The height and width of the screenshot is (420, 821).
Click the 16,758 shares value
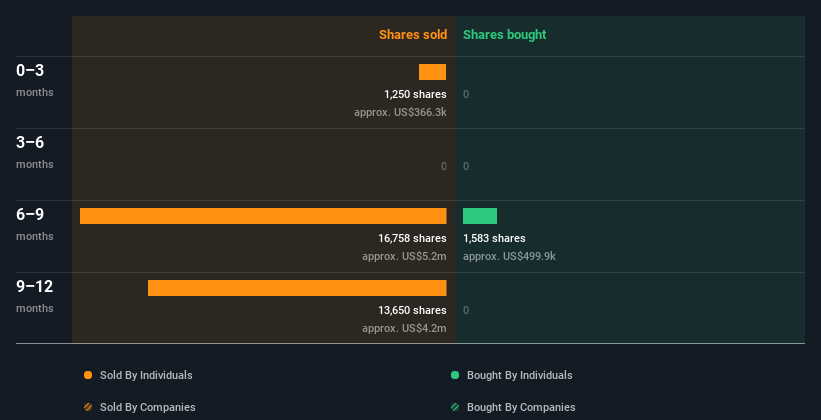(x=413, y=238)
